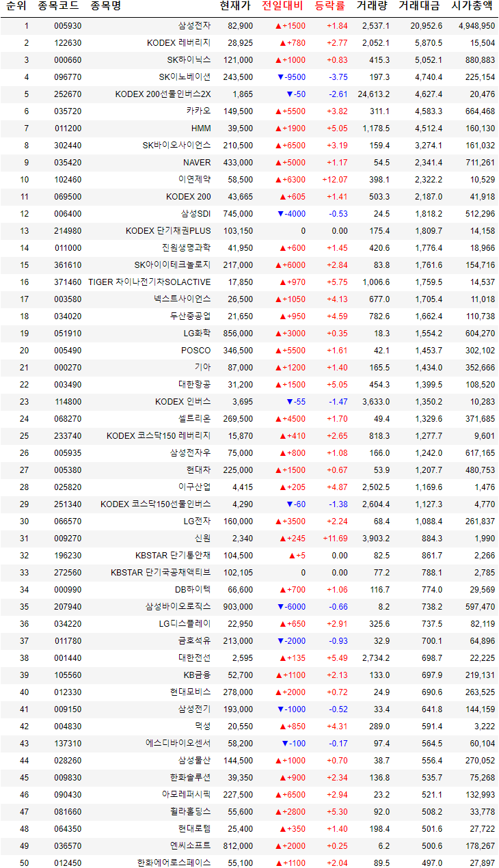The height and width of the screenshot is (868, 499).
Task: Select 휠라홀딩스 stock name
Action: [190, 812]
